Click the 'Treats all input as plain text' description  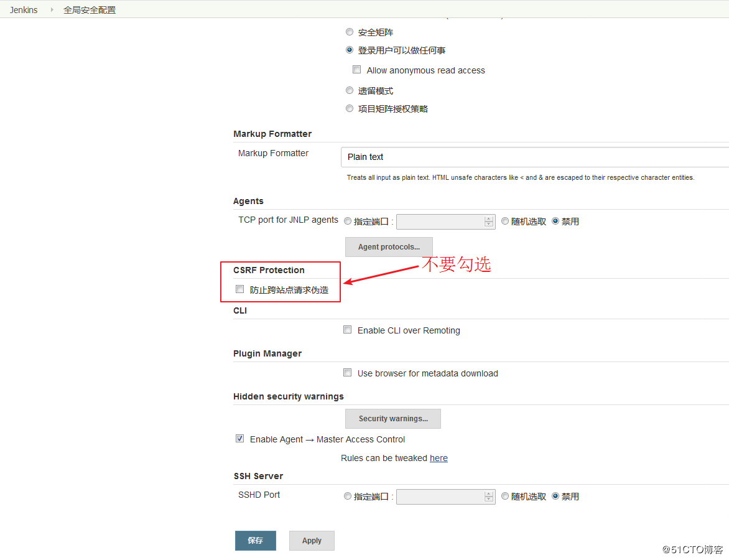coord(521,178)
